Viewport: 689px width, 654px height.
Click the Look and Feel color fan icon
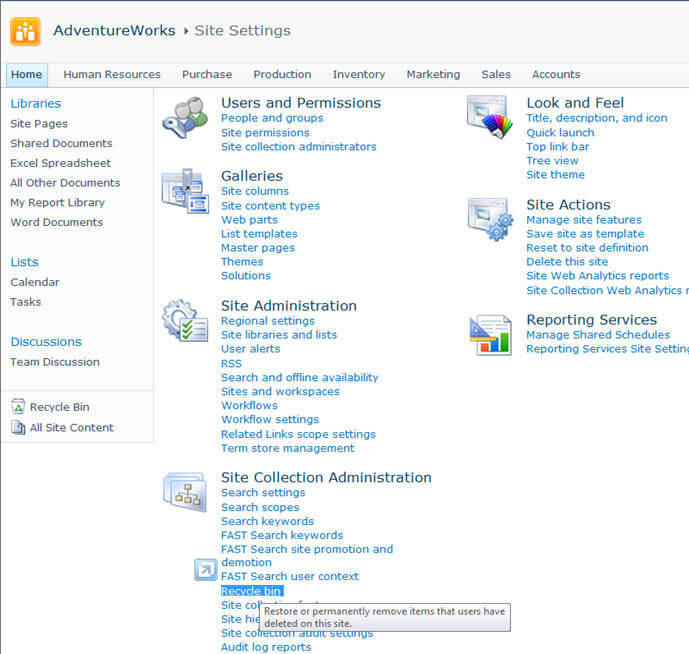pyautogui.click(x=490, y=116)
